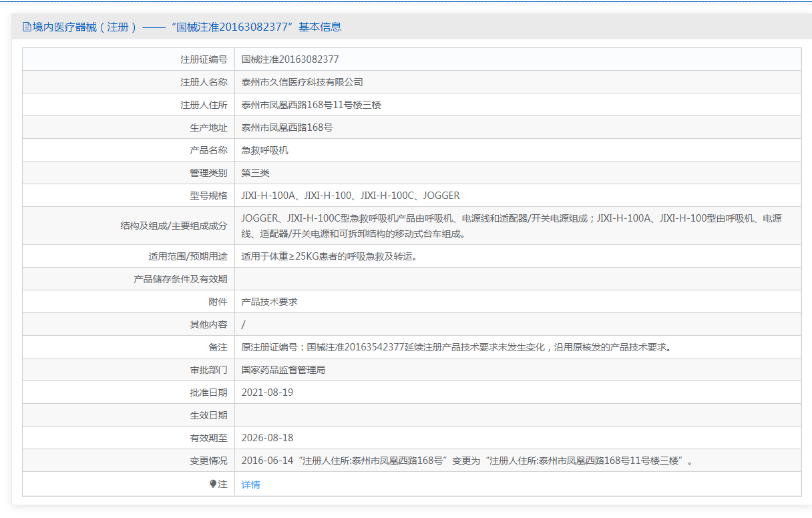Click approval date 2021-08-19
The height and width of the screenshot is (518, 812).
[x=267, y=393]
